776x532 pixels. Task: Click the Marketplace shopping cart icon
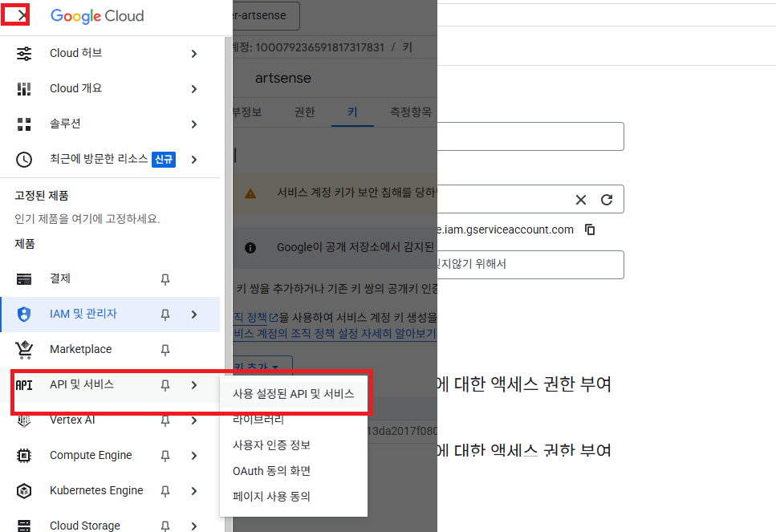(x=24, y=350)
